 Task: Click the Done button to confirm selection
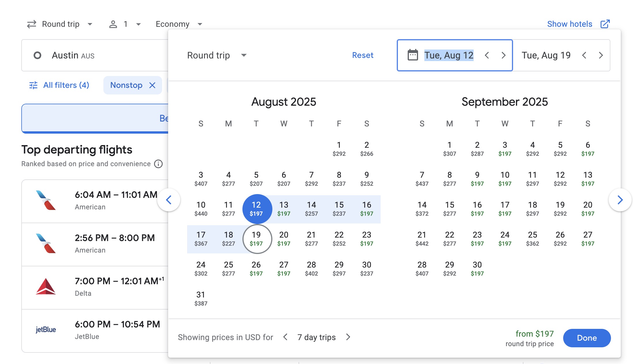[x=588, y=338]
